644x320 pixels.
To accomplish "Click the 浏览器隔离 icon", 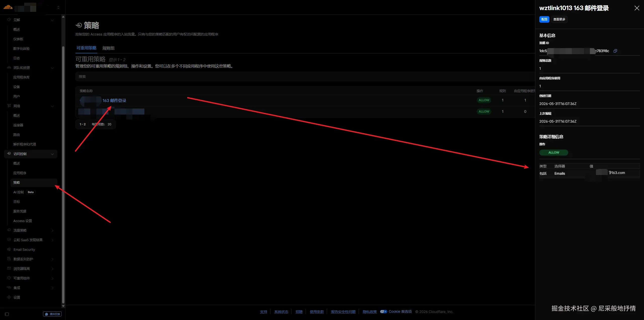I will click(x=9, y=268).
